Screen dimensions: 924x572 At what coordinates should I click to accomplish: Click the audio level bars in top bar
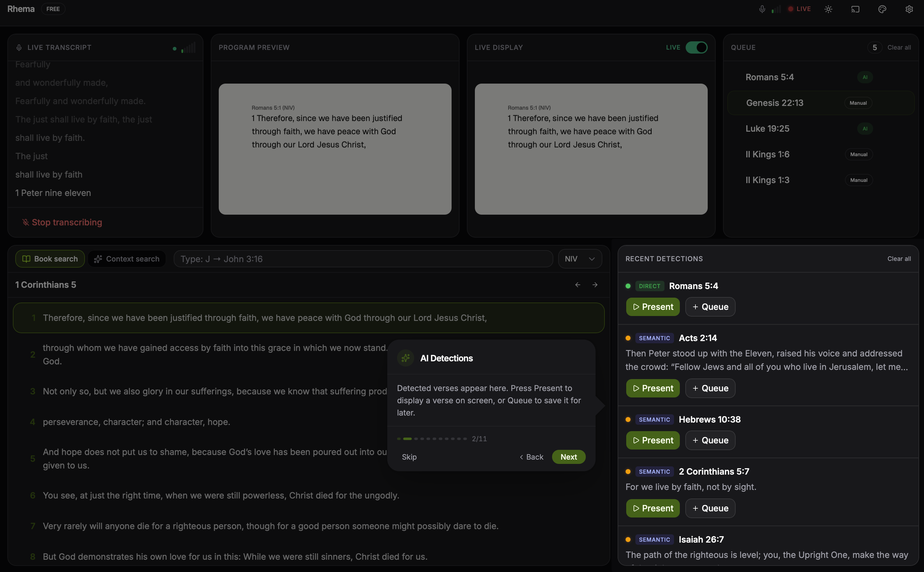pos(776,9)
